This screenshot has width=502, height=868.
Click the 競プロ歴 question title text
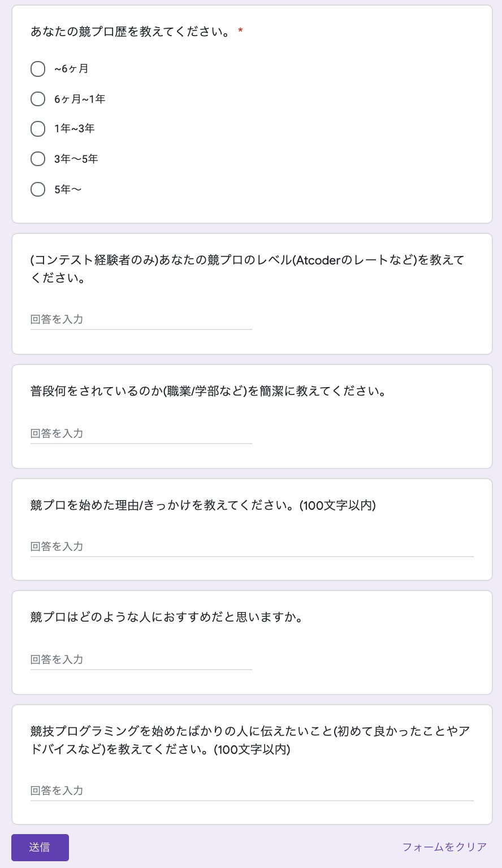pyautogui.click(x=130, y=31)
